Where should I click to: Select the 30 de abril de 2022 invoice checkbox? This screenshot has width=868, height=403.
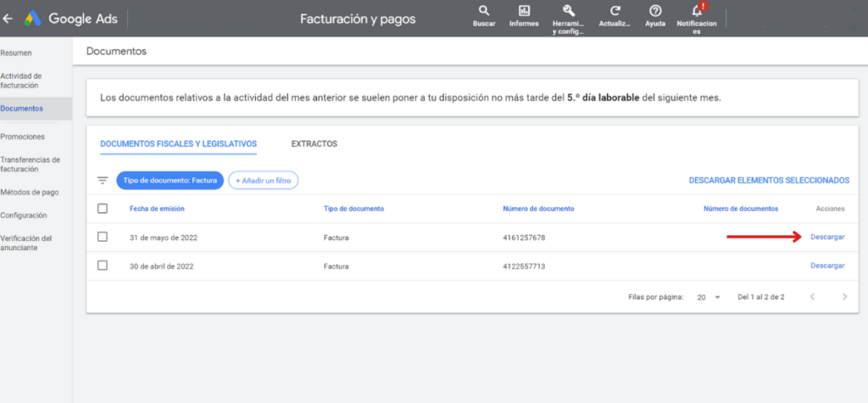[103, 266]
